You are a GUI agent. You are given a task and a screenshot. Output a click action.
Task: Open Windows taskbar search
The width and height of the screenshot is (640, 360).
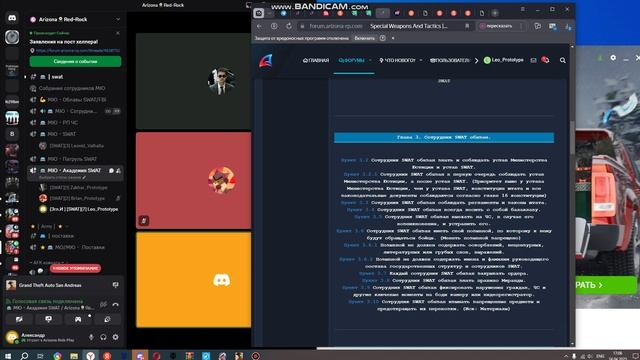pyautogui.click(x=24, y=356)
